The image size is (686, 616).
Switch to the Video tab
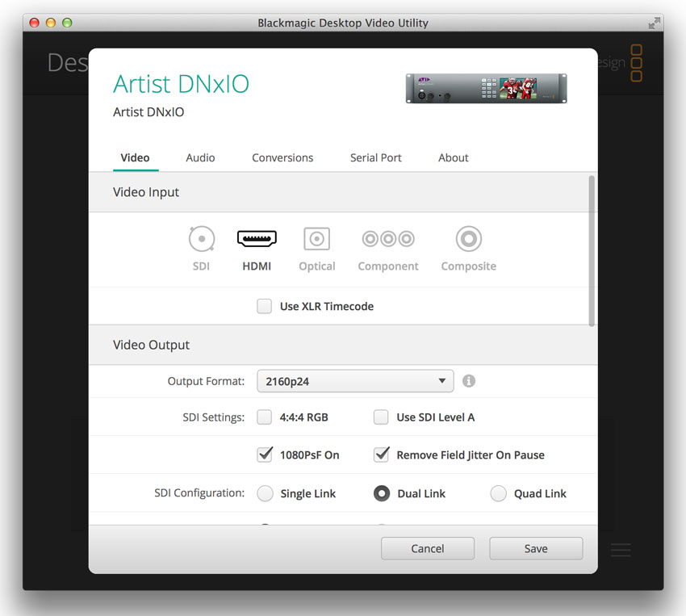pyautogui.click(x=136, y=158)
